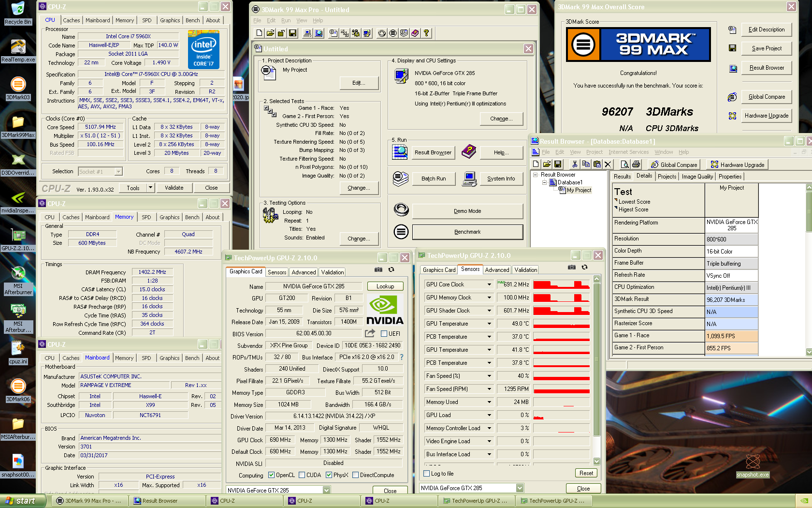The width and height of the screenshot is (812, 508).
Task: Open Image Quality tab in Result Browser
Action: [x=697, y=177]
